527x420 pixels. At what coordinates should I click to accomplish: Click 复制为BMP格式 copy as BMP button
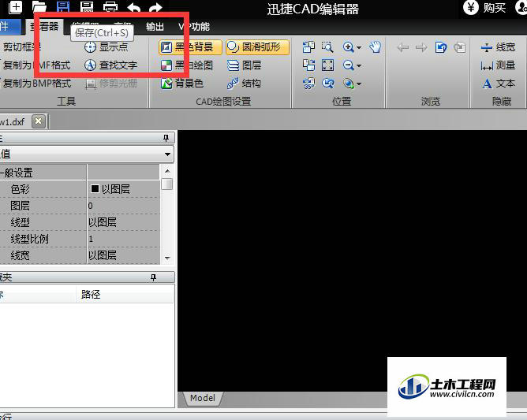coord(36,83)
